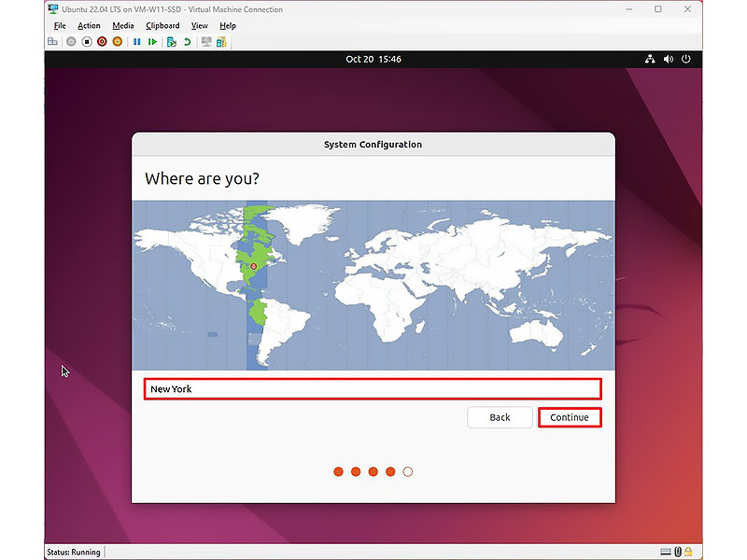Send Ctrl+Alt+Delete via toolbar icon

[x=52, y=42]
